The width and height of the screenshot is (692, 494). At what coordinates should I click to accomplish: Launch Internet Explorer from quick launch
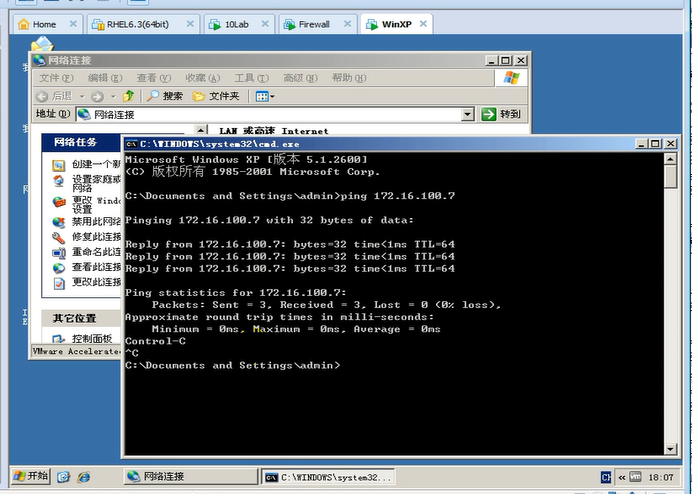[84, 477]
